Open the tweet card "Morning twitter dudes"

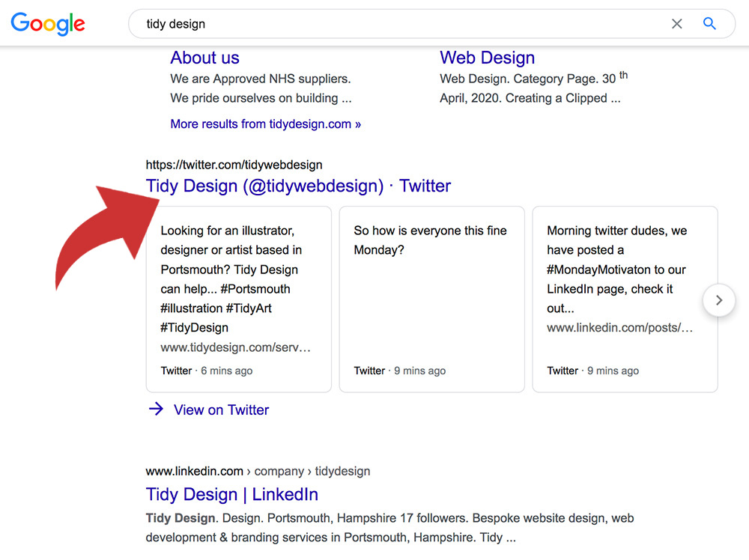tap(625, 299)
